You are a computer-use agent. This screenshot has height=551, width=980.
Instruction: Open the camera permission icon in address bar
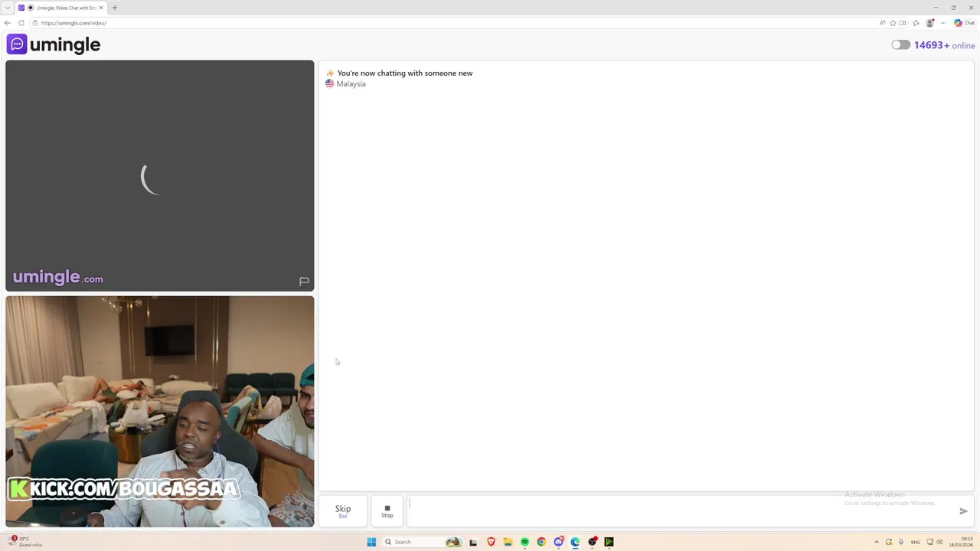tap(903, 23)
